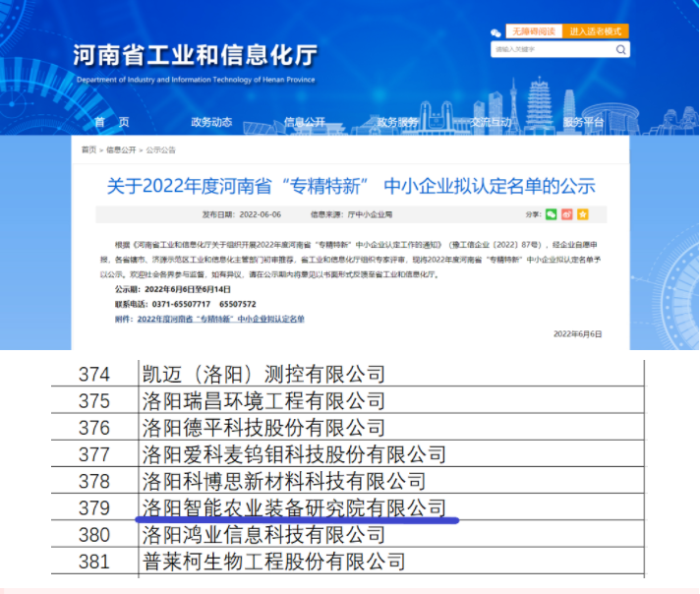The width and height of the screenshot is (700, 594).
Task: Click the signature date 2022年6月6日
Action: coord(578,334)
